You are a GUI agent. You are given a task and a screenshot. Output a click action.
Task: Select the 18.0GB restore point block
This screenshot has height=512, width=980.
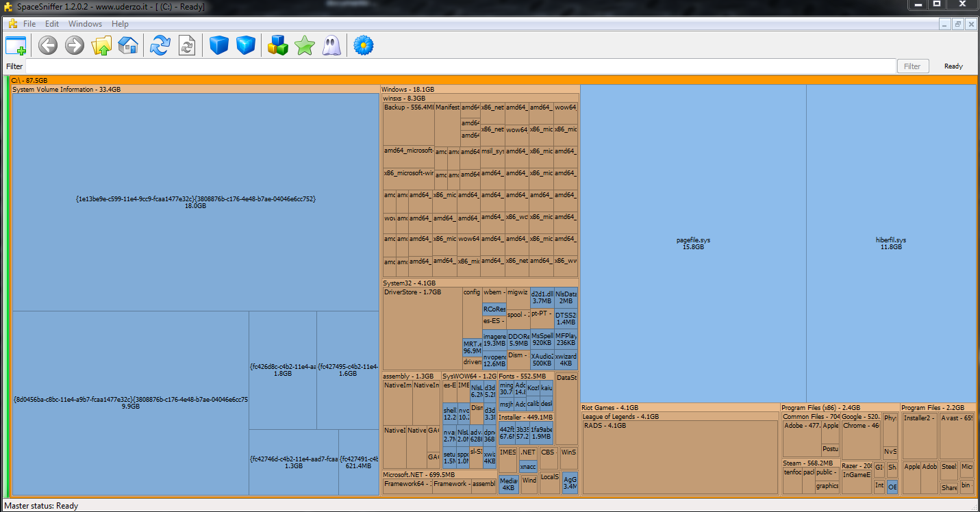[x=196, y=202]
